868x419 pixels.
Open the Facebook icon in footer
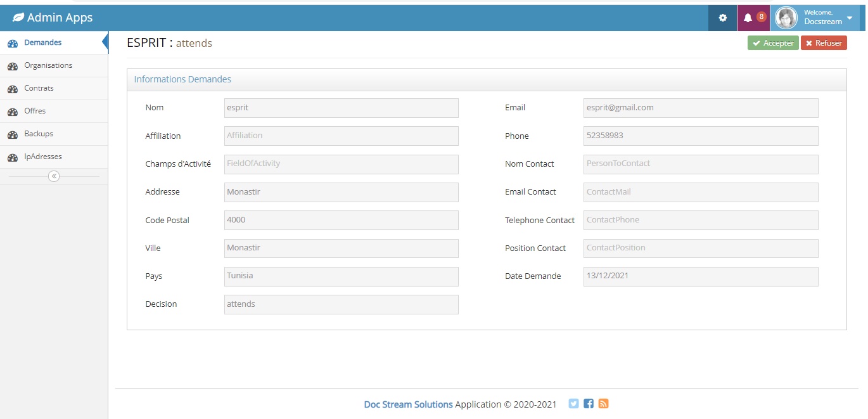click(589, 404)
